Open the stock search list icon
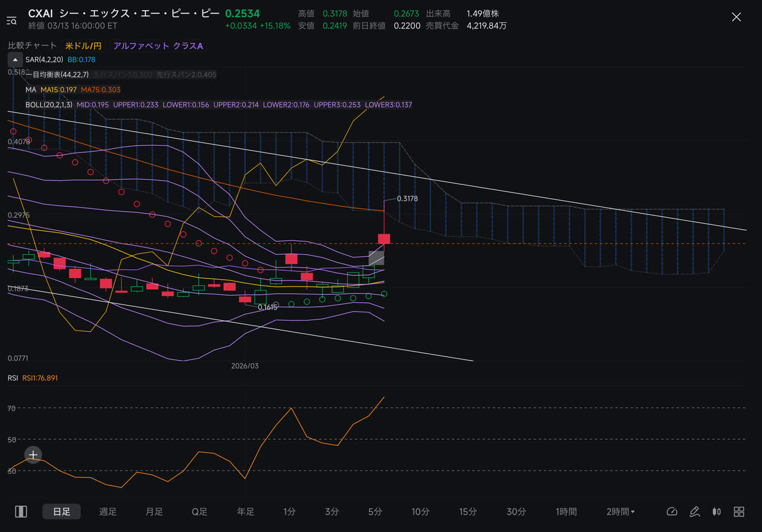Image resolution: width=762 pixels, height=532 pixels. click(x=11, y=21)
